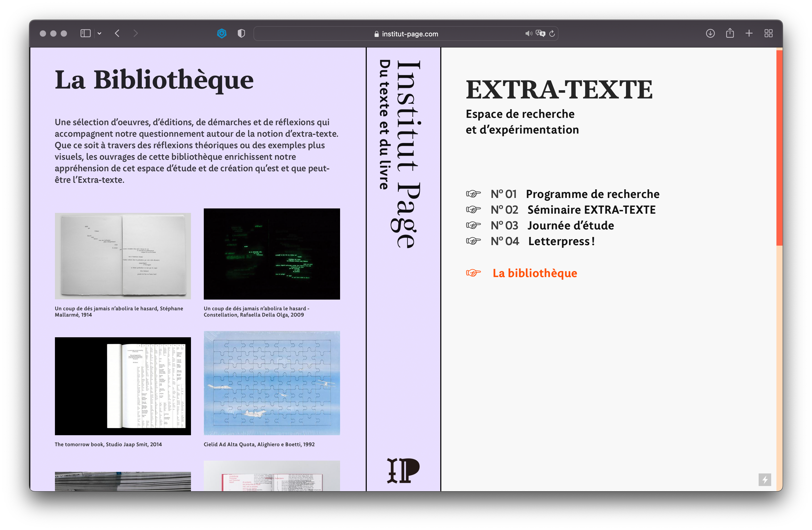Open N° 02 Séminaire EXTRA-TEXTE
The width and height of the screenshot is (812, 530).
click(x=591, y=210)
